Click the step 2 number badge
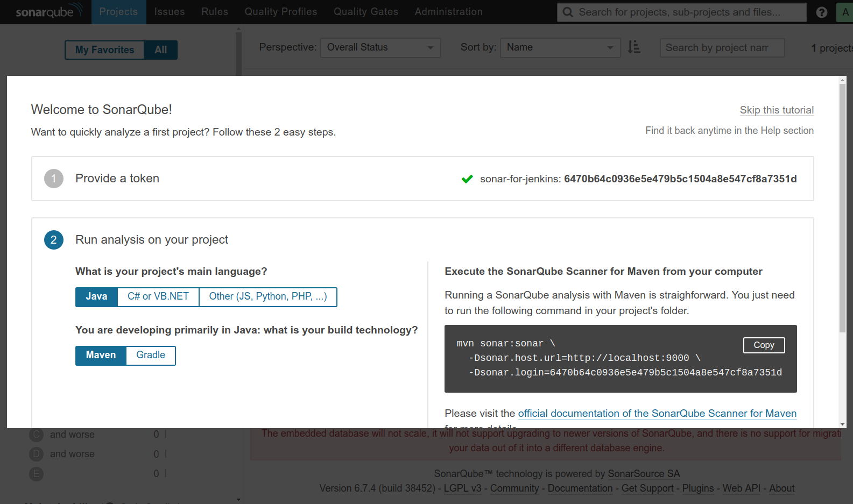Viewport: 853px width, 504px height. click(x=54, y=240)
